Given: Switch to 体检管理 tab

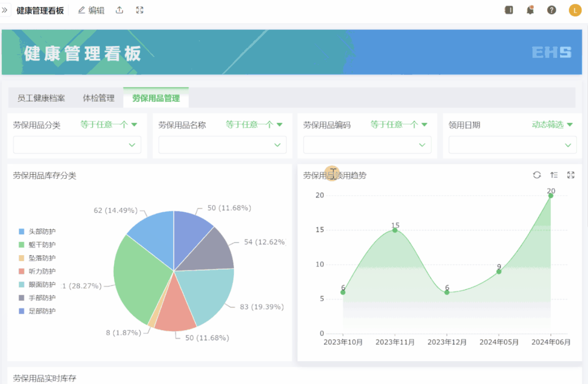Looking at the screenshot, I should click(99, 98).
